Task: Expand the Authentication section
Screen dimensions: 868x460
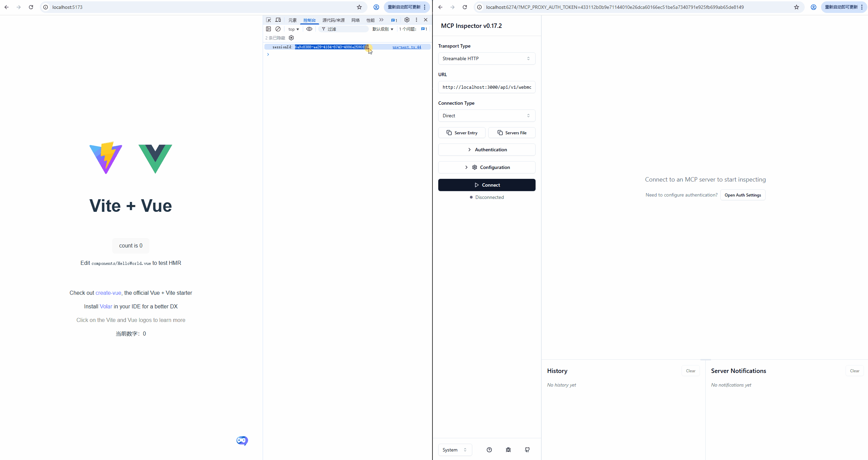Action: [x=486, y=150]
